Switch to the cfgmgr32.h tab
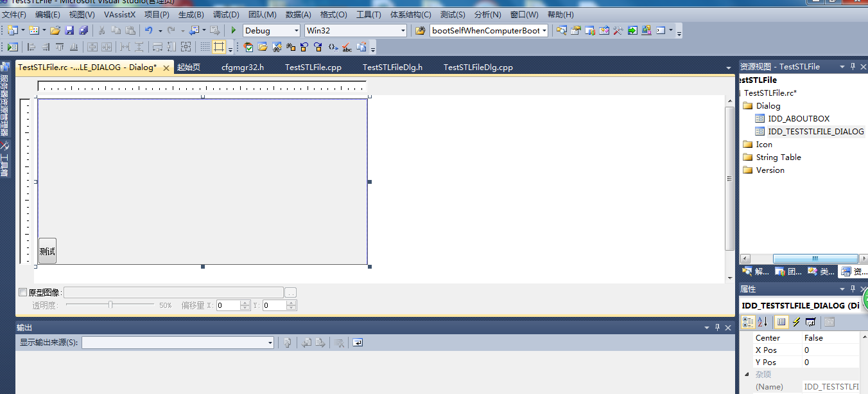868x394 pixels. click(x=243, y=67)
